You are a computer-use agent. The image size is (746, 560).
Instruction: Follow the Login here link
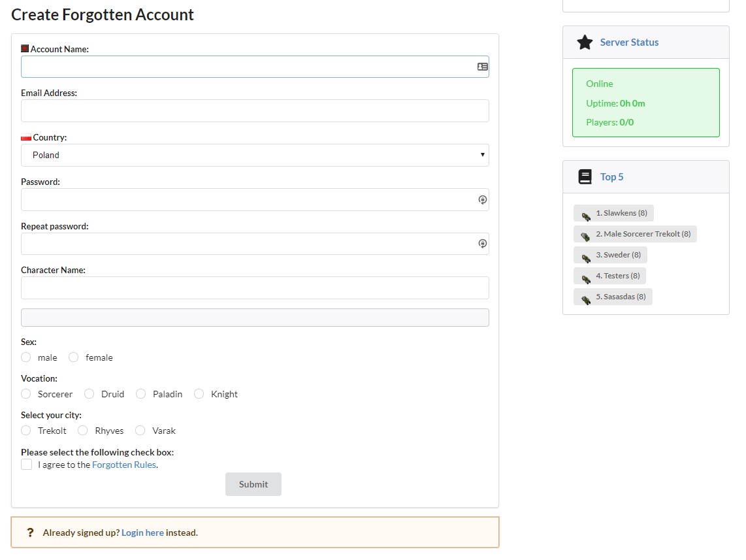(x=142, y=532)
